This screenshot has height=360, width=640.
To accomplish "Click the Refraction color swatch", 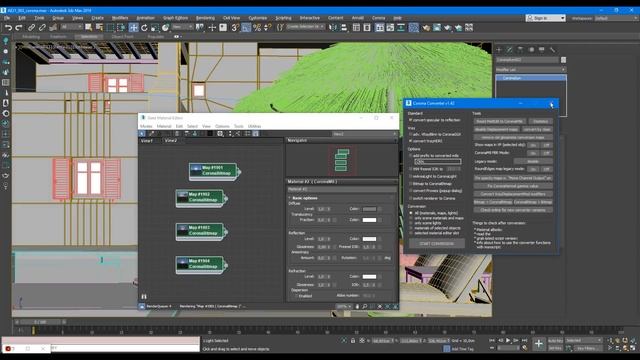I will click(369, 276).
